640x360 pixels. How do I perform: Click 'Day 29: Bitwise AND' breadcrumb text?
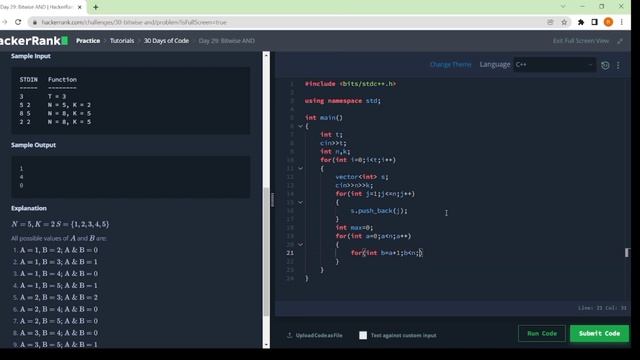click(x=227, y=41)
